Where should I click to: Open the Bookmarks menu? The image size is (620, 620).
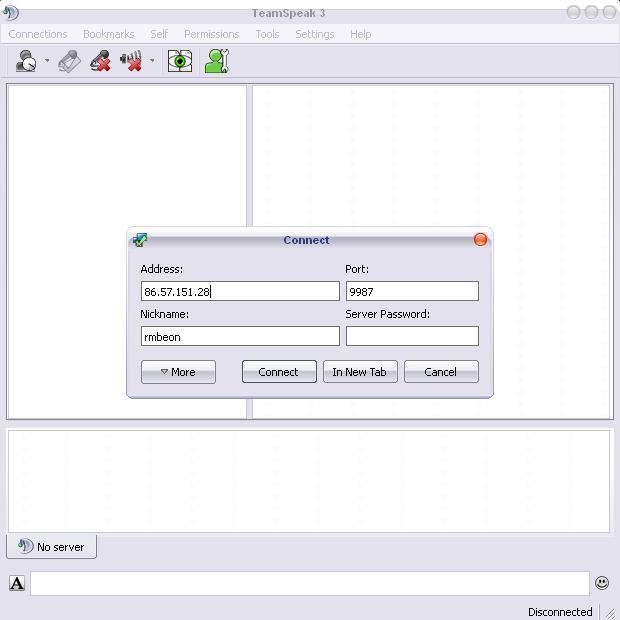pyautogui.click(x=109, y=34)
